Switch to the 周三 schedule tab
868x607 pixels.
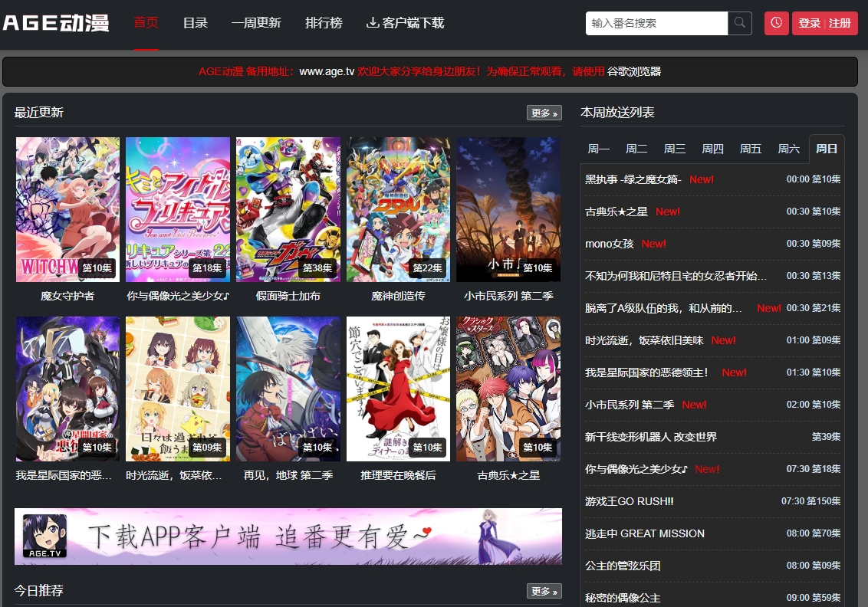(674, 149)
